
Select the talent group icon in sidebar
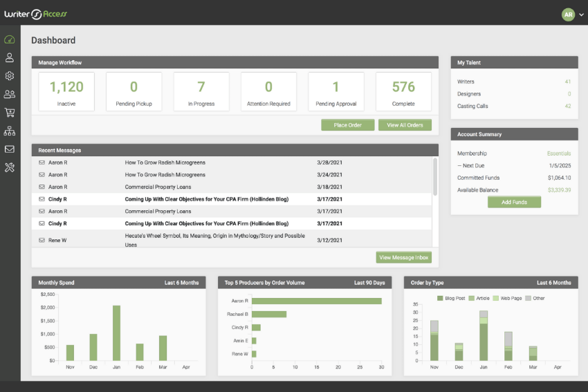click(10, 94)
